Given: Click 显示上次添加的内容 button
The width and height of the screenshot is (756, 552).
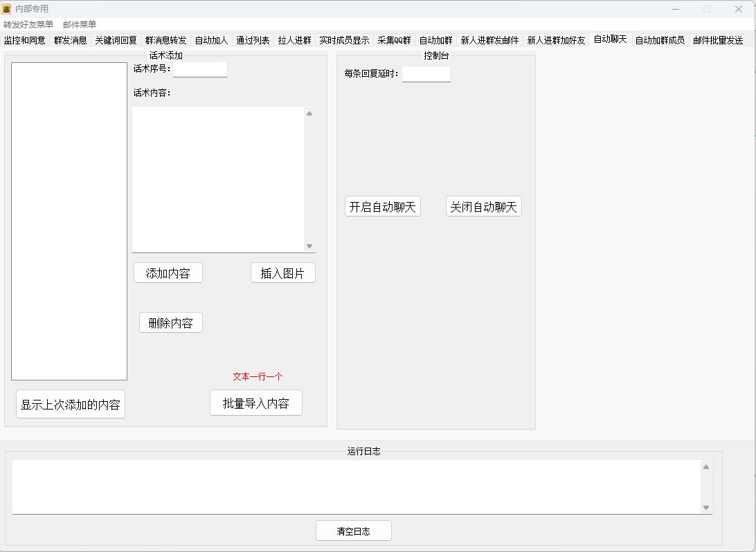Looking at the screenshot, I should tap(71, 405).
